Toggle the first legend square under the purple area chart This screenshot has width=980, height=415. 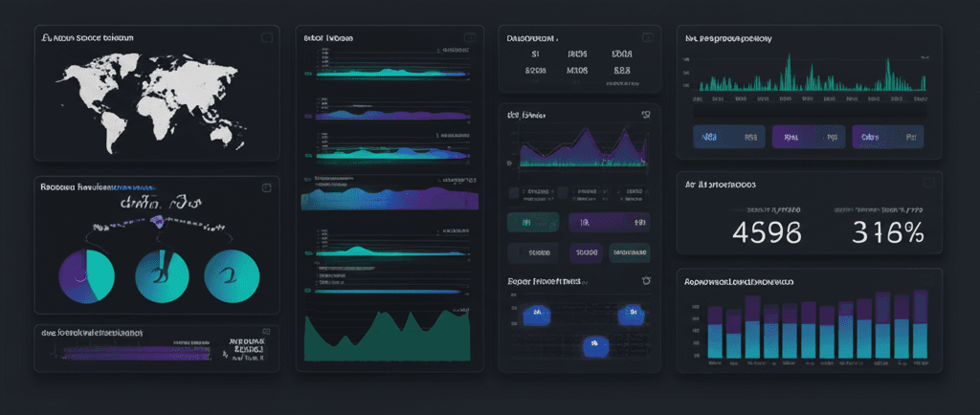pos(514,192)
